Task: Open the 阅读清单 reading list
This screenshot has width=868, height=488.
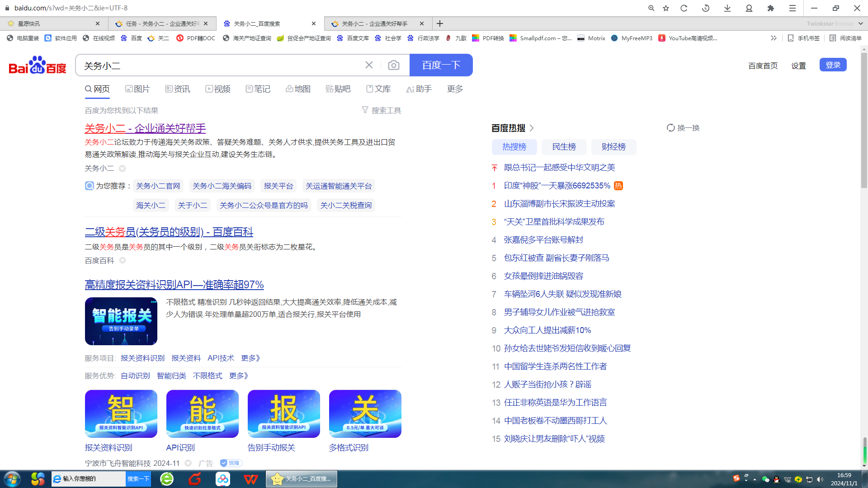Action: [846, 38]
